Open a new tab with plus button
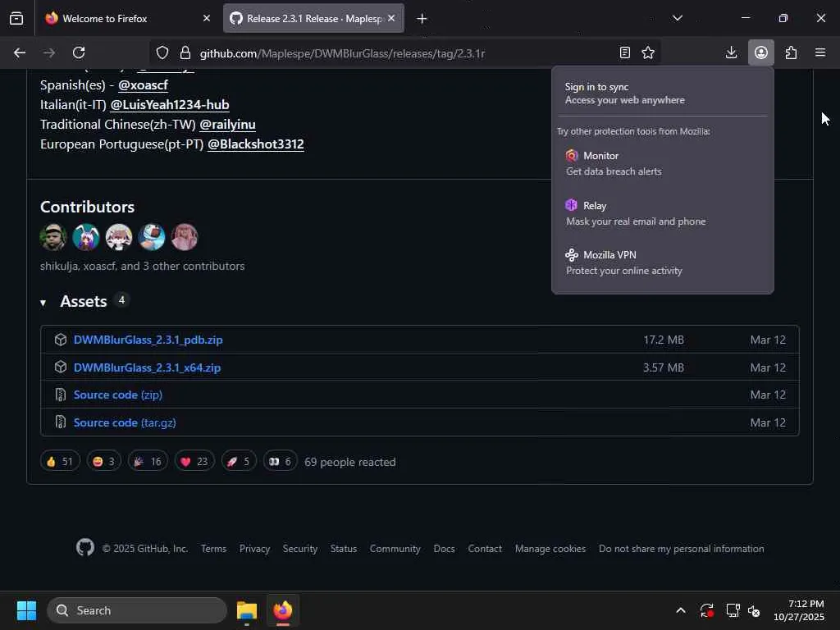Viewport: 840px width, 630px height. (x=422, y=19)
